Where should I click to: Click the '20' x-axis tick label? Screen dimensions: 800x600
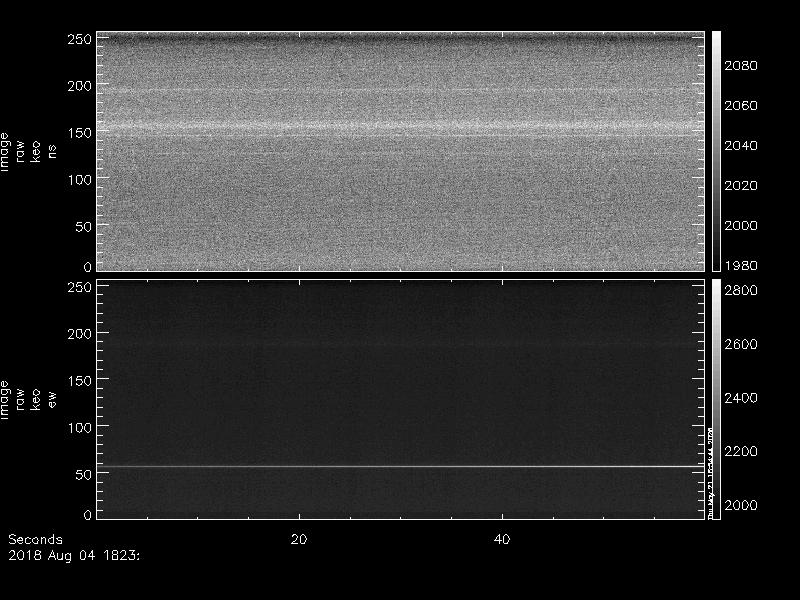[x=299, y=540]
